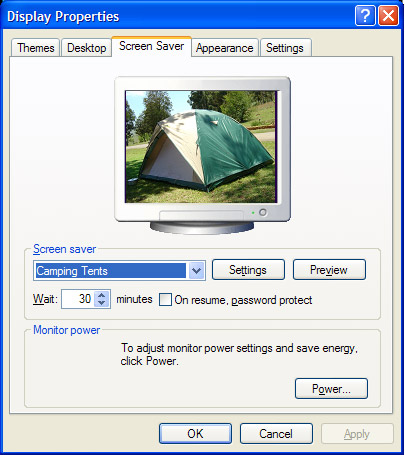Image resolution: width=405 pixels, height=455 pixels.
Task: Click the monitor power button in preview
Action: [263, 212]
